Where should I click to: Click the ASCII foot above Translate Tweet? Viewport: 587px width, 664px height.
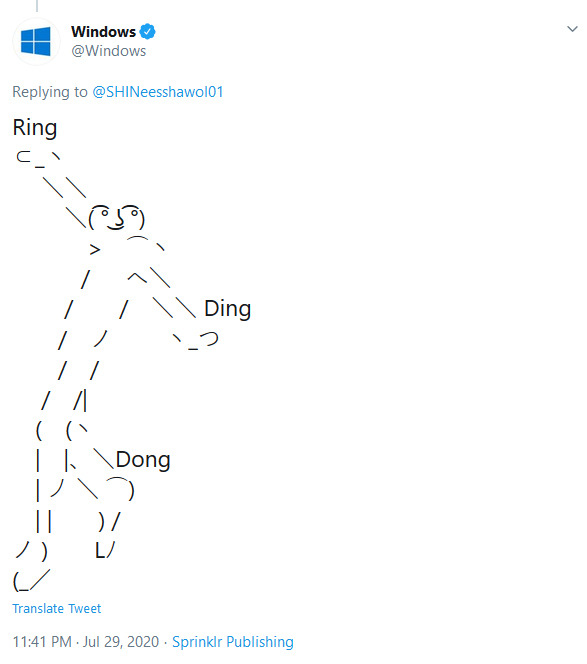[31, 581]
